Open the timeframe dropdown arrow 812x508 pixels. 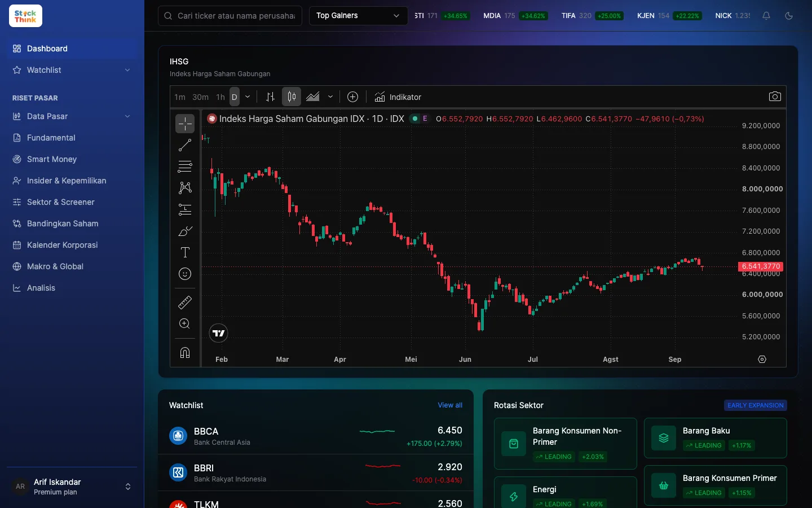[x=248, y=97]
